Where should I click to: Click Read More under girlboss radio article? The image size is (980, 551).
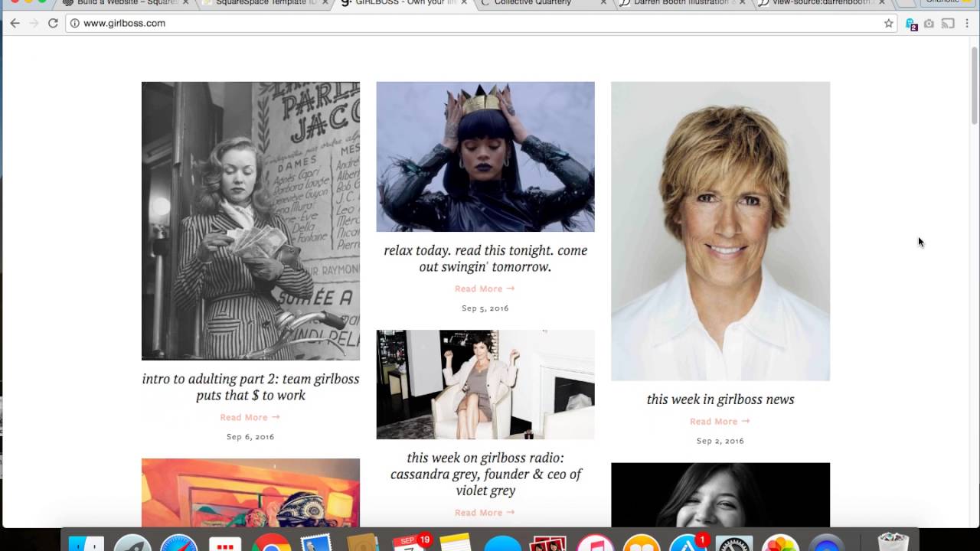point(485,513)
